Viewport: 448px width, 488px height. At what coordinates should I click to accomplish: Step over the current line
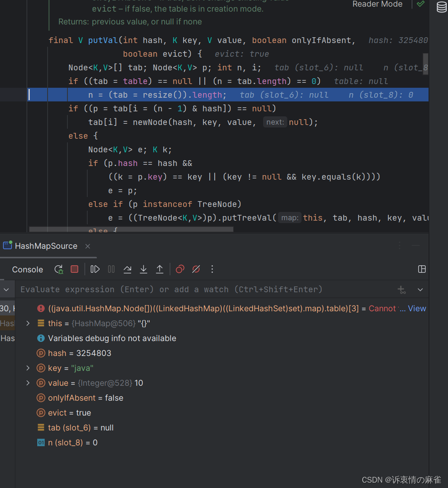pyautogui.click(x=127, y=269)
